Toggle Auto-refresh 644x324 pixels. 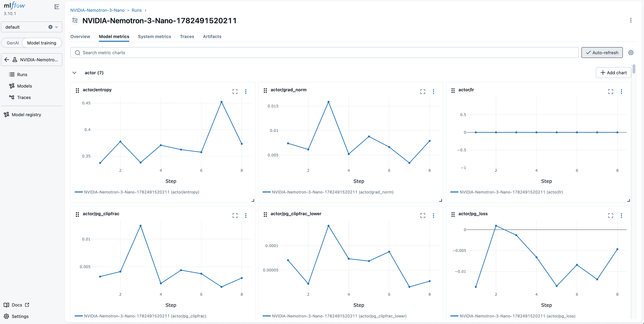pyautogui.click(x=602, y=53)
